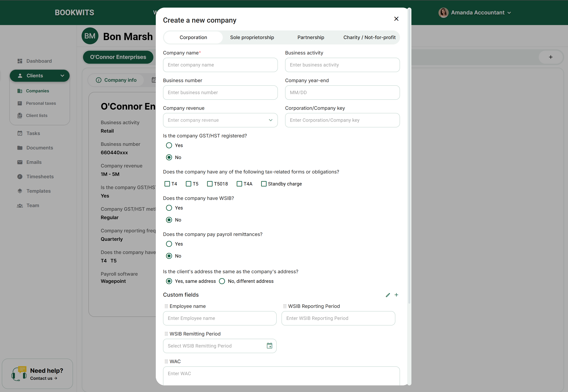568x392 pixels.
Task: Click the BM avatar for Bon Marsh
Action: [90, 36]
